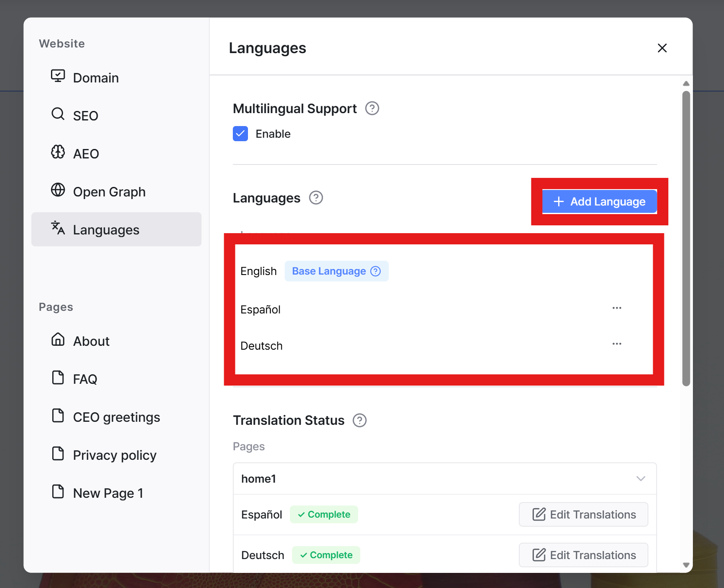Uncheck the Enable multilingual checkbox

240,134
